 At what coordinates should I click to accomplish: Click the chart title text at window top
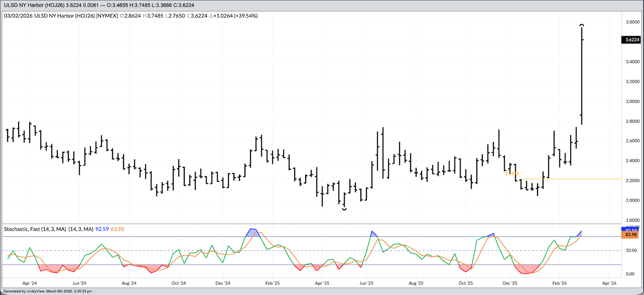pos(99,5)
